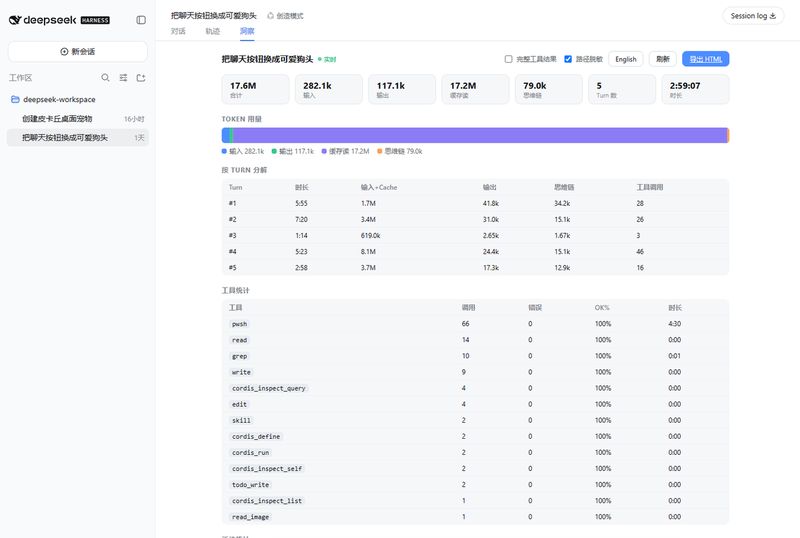Select Turn #5 row
Image resolution: width=800 pixels, height=538 pixels.
coord(475,267)
